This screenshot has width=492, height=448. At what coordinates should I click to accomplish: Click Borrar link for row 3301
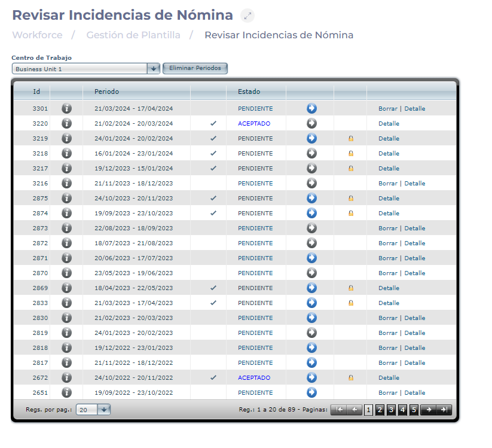[x=387, y=108]
